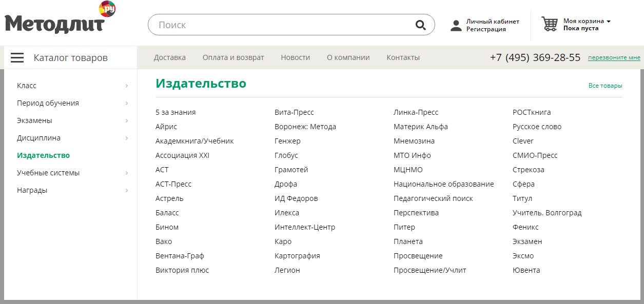Open publisher Учитель. Волгоград

(x=547, y=213)
